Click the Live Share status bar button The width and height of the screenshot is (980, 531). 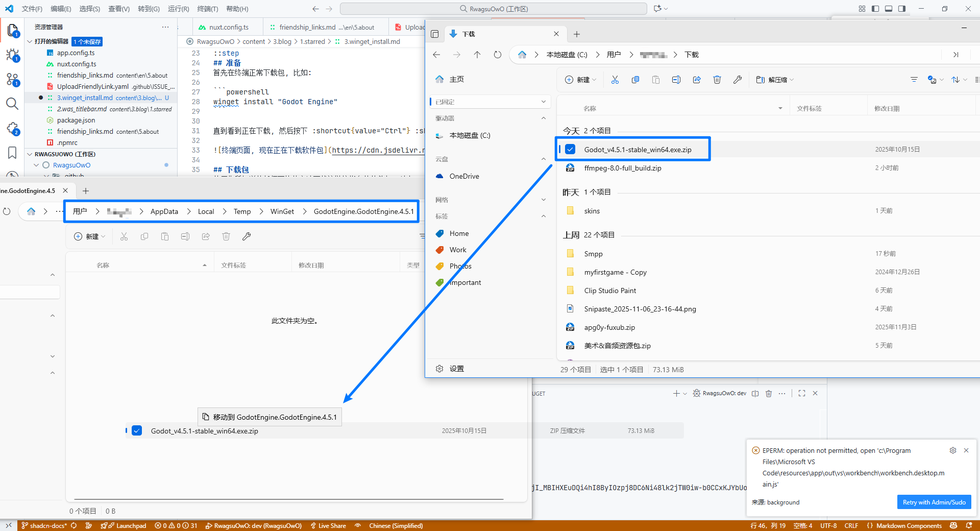(328, 525)
